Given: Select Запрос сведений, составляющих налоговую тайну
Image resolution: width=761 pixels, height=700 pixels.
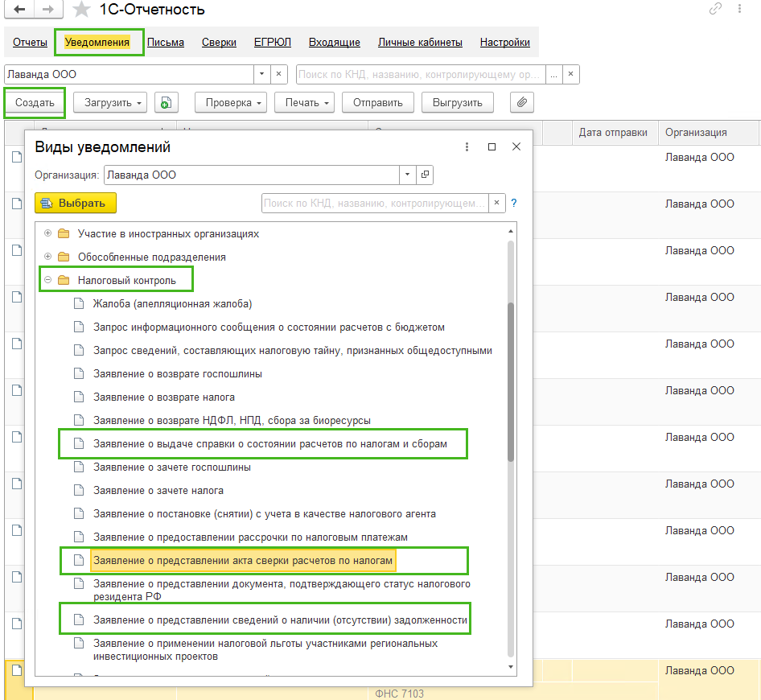Looking at the screenshot, I should click(293, 351).
